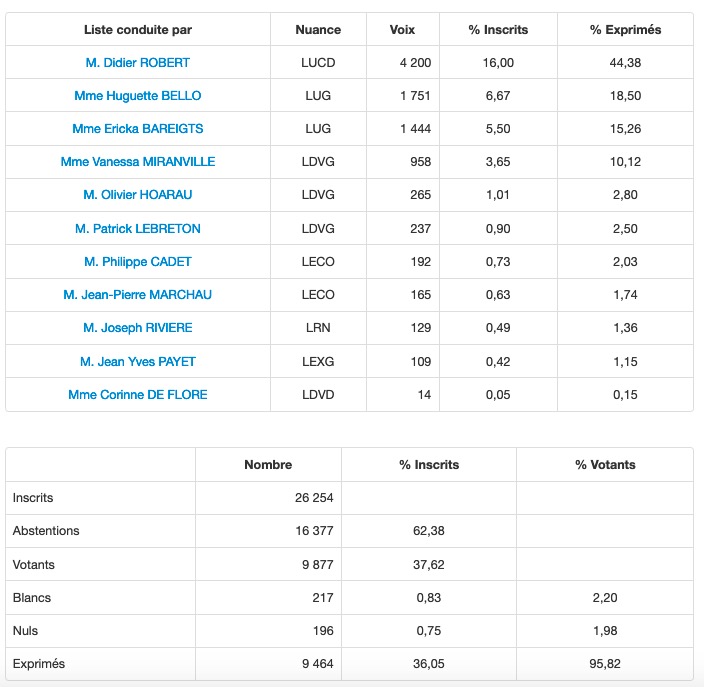
Task: Select the Exprimés row label
Action: point(39,663)
